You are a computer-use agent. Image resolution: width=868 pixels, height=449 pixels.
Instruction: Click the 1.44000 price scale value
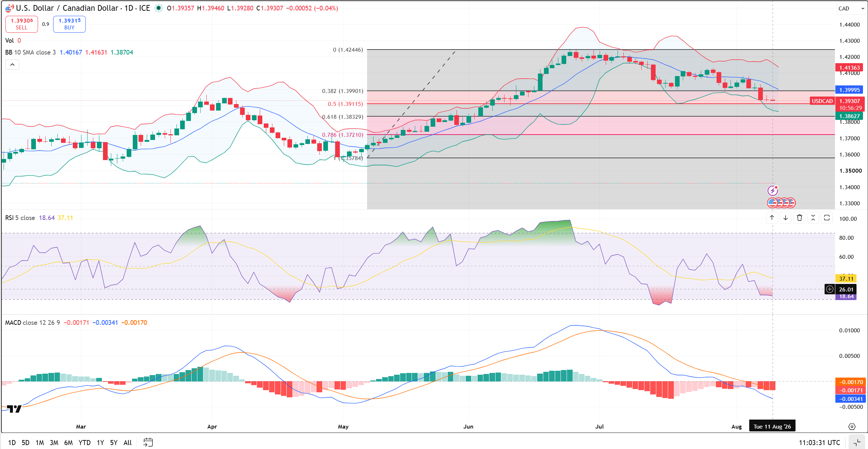click(x=850, y=24)
